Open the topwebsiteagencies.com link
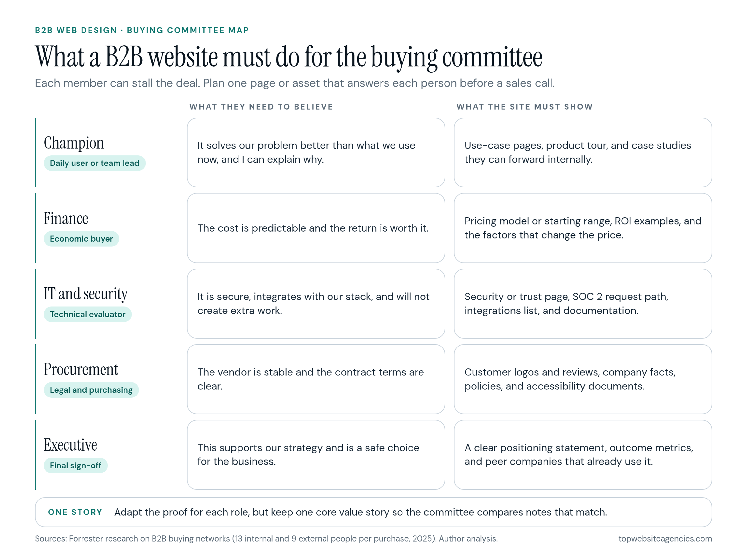This screenshot has width=747, height=560. click(665, 539)
